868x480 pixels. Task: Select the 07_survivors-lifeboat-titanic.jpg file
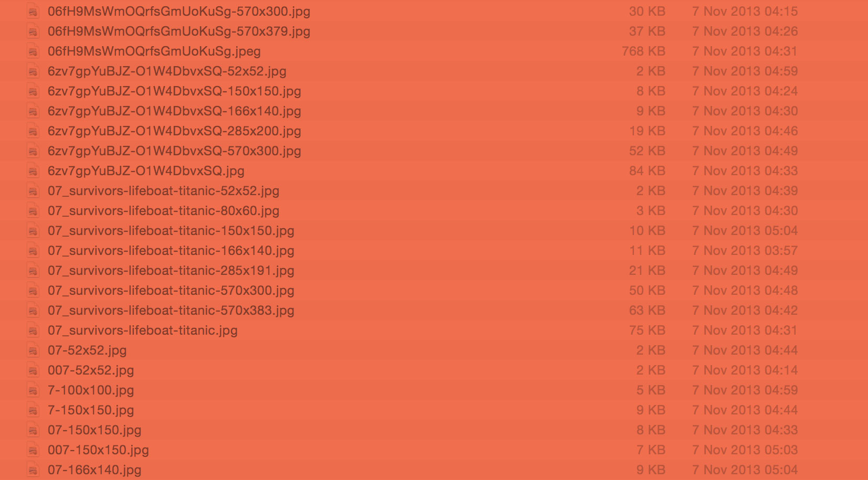(143, 330)
